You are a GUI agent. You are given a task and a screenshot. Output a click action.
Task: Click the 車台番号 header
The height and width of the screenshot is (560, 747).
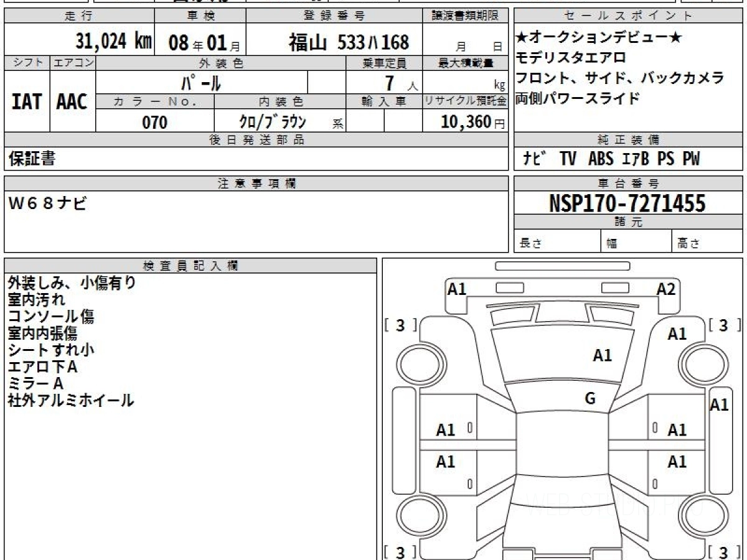coord(628,184)
